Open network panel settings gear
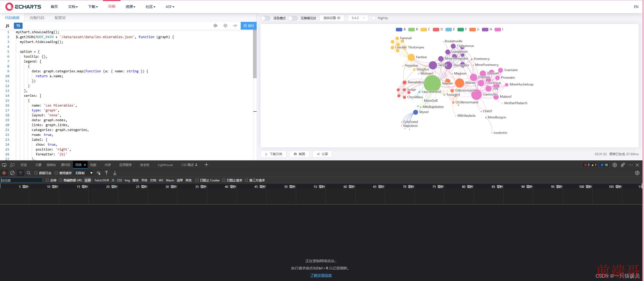Viewport: 644px width, 281px height. [637, 173]
